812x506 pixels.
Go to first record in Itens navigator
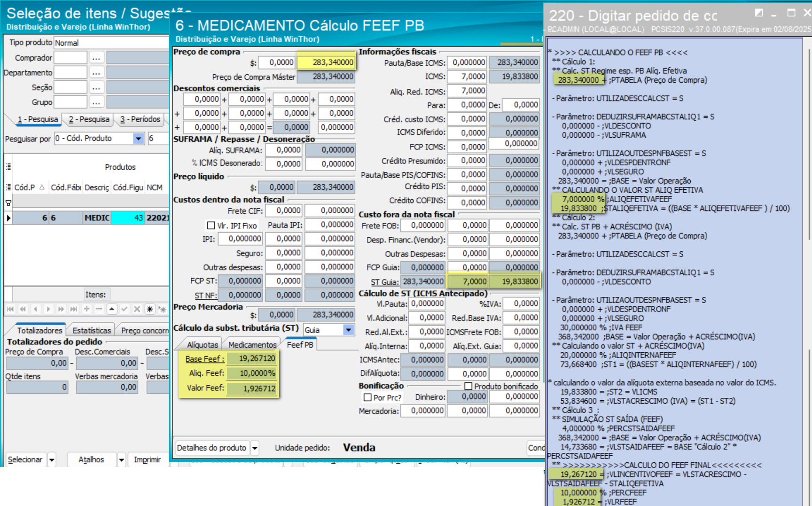click(x=10, y=309)
